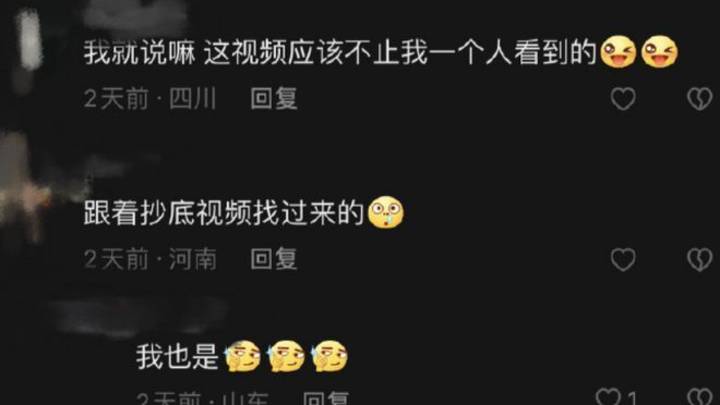720x405 pixels.
Task: Tap the wide-eyed emoji after 找过来的
Action: (x=386, y=212)
